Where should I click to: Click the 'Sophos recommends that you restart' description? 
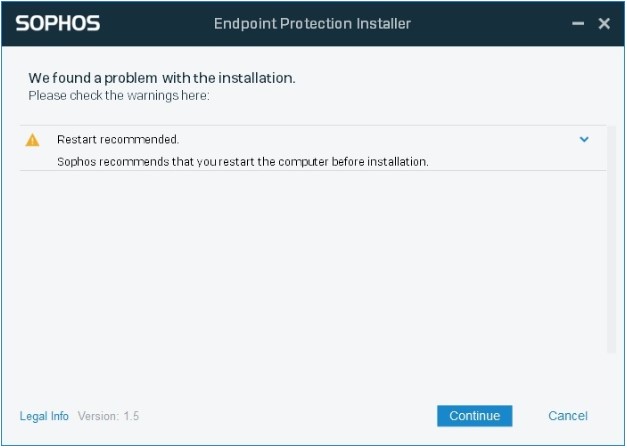[242, 161]
